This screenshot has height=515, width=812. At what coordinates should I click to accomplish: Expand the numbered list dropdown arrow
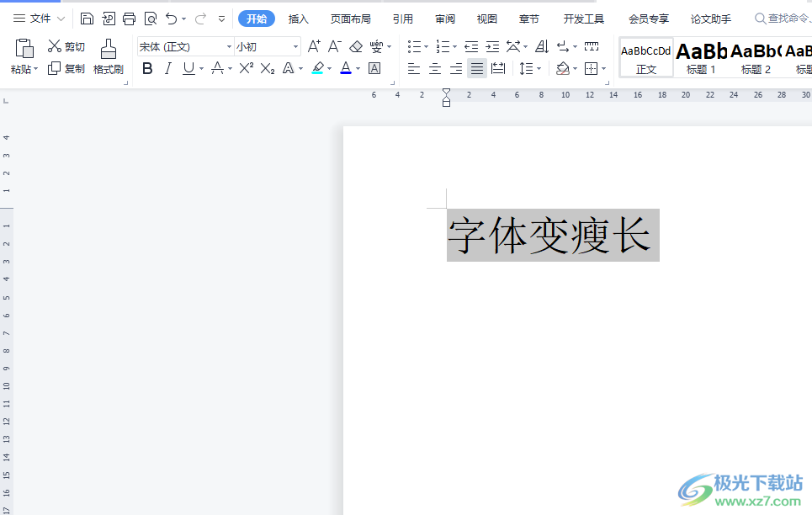tap(454, 47)
